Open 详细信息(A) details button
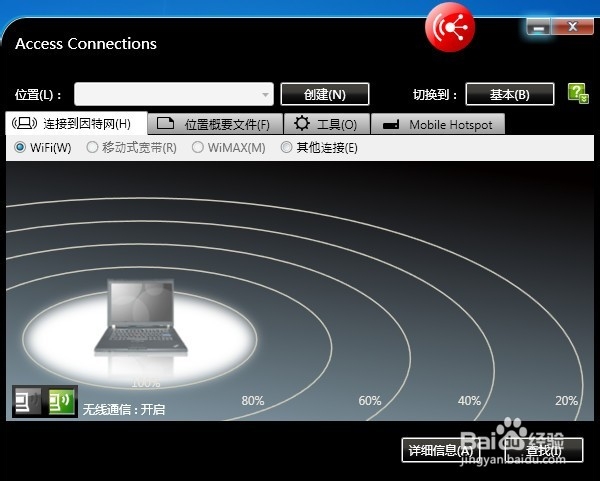600x481 pixels. tap(441, 450)
